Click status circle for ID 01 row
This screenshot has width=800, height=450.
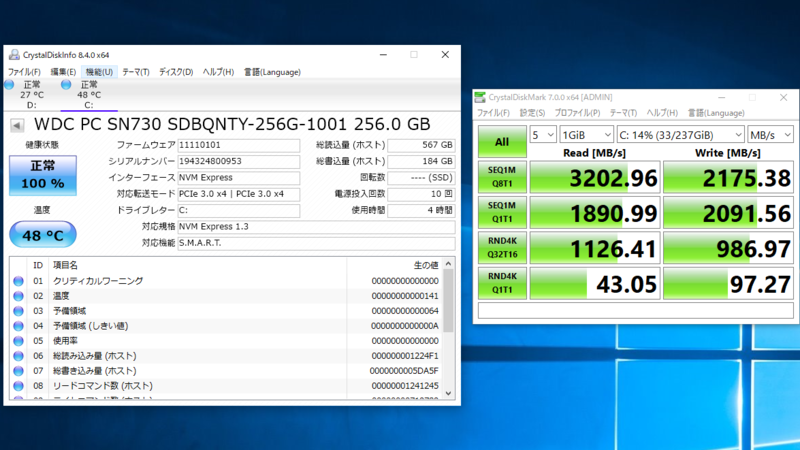point(18,281)
